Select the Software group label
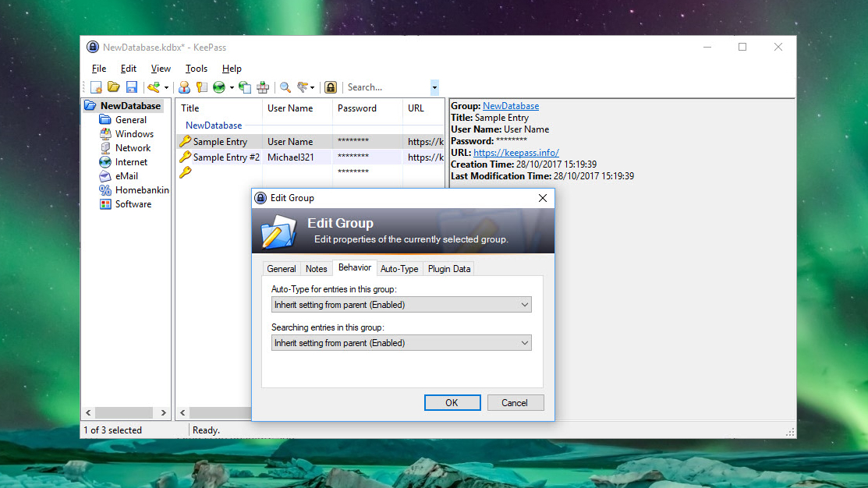This screenshot has height=488, width=868. pyautogui.click(x=133, y=204)
